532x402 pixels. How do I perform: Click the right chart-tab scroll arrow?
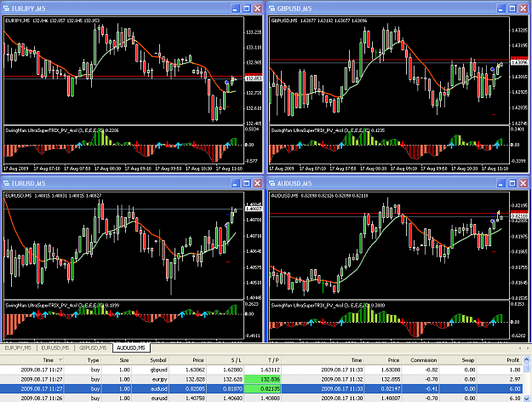[527, 348]
